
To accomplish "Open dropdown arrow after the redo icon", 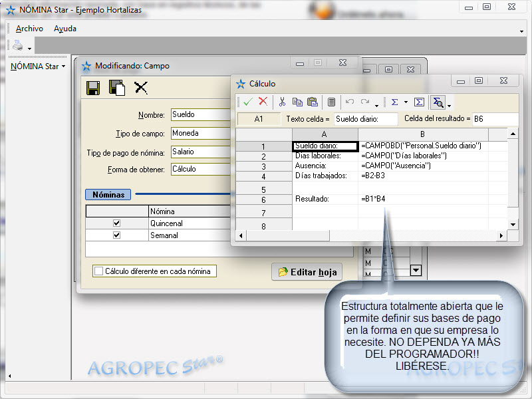I will click(x=376, y=106).
